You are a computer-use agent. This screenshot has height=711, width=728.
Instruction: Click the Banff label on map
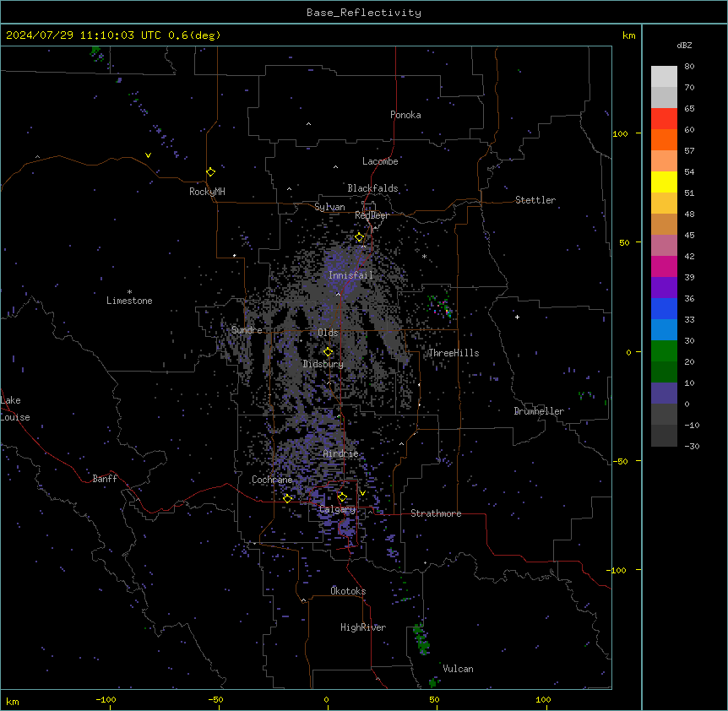pos(105,479)
